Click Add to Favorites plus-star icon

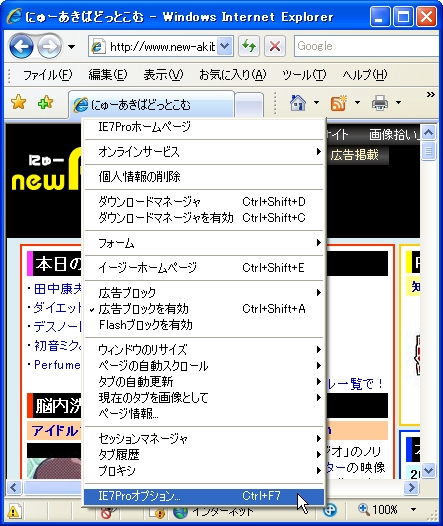tap(46, 102)
